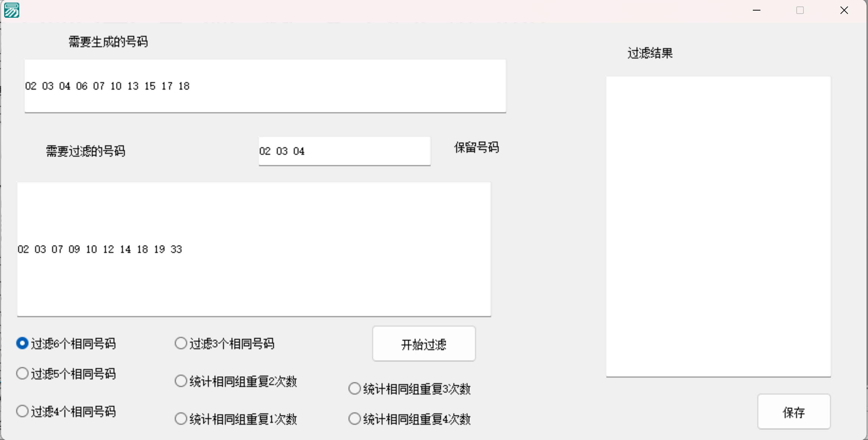
Task: Maximize the application window
Action: (800, 10)
